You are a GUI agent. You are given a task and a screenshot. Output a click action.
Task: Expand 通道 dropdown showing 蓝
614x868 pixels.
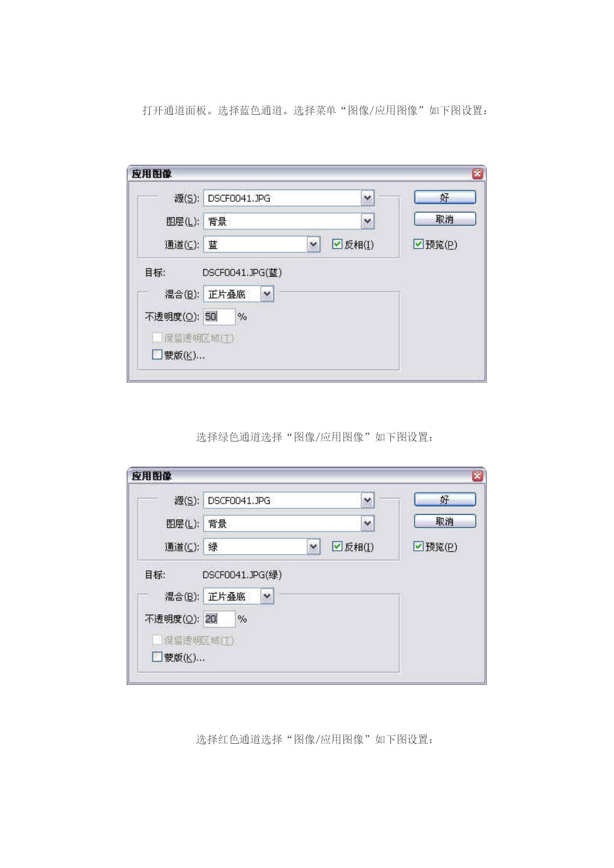(x=313, y=244)
